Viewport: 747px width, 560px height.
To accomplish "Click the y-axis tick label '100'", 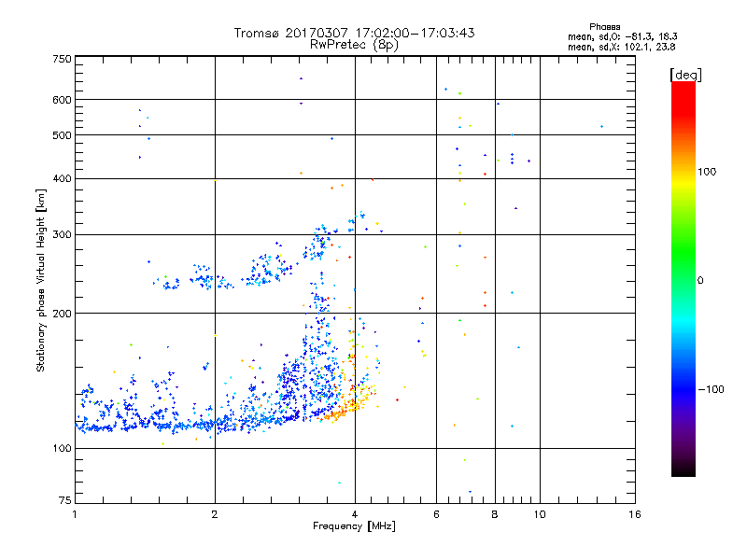I will pos(63,448).
